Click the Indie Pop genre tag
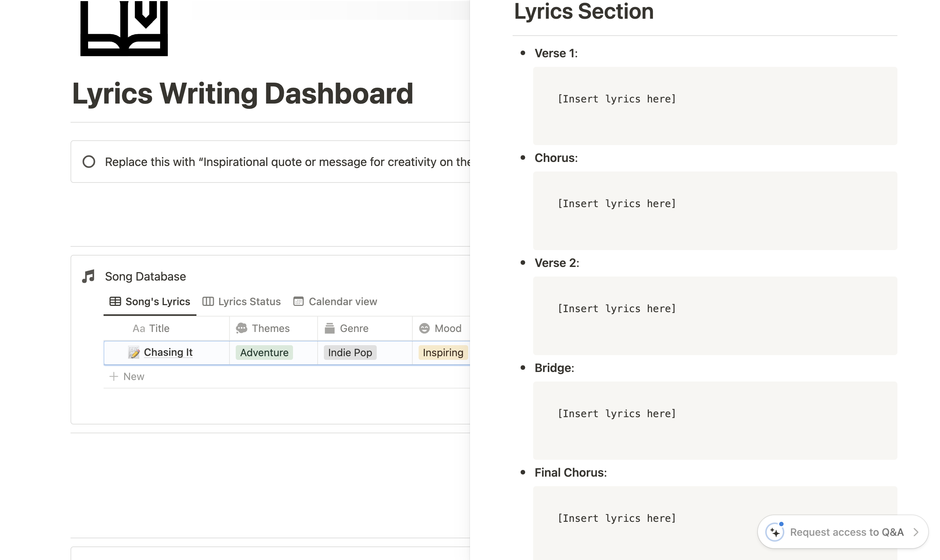The width and height of the screenshot is (940, 560). [x=350, y=353]
